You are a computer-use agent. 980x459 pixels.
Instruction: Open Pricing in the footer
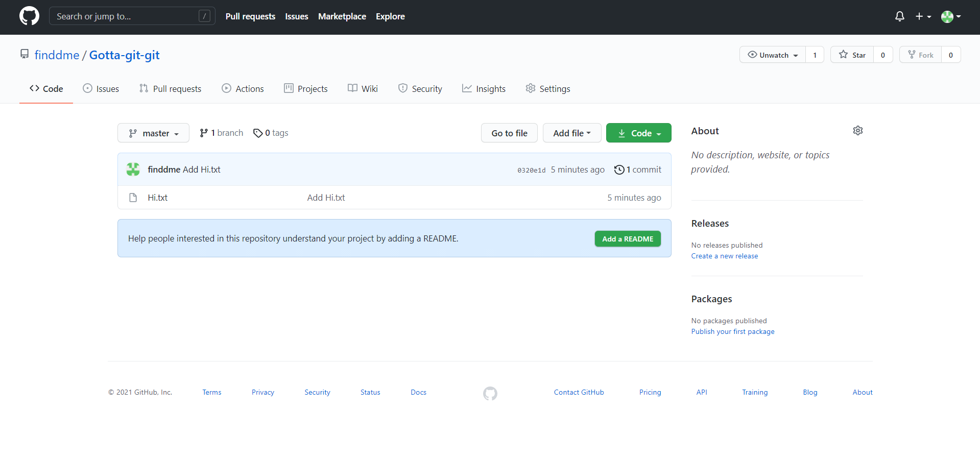pos(650,392)
